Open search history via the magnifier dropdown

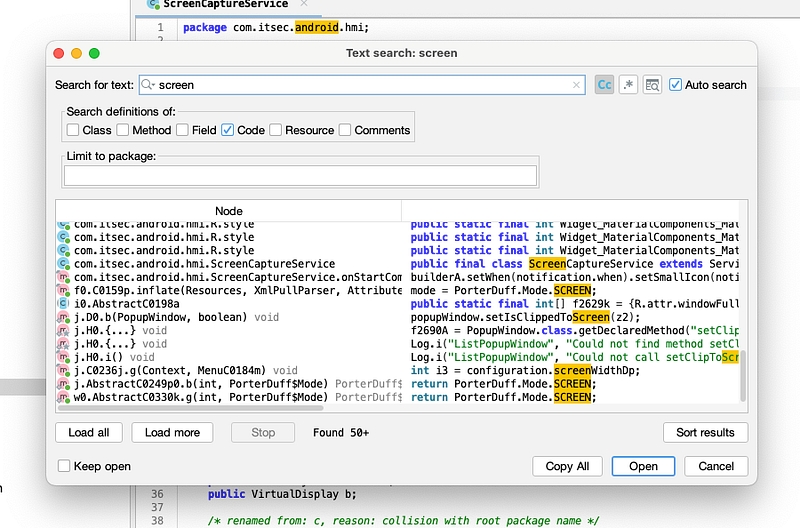click(x=149, y=86)
